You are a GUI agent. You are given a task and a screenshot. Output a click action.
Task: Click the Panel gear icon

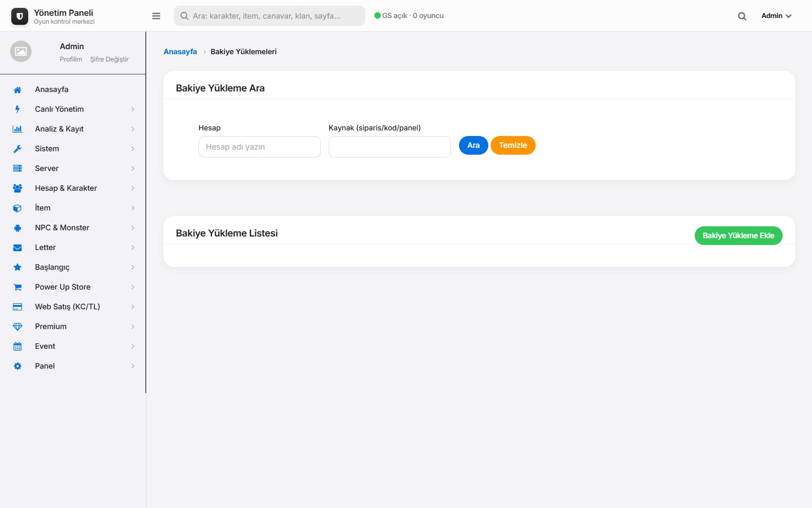pos(17,366)
